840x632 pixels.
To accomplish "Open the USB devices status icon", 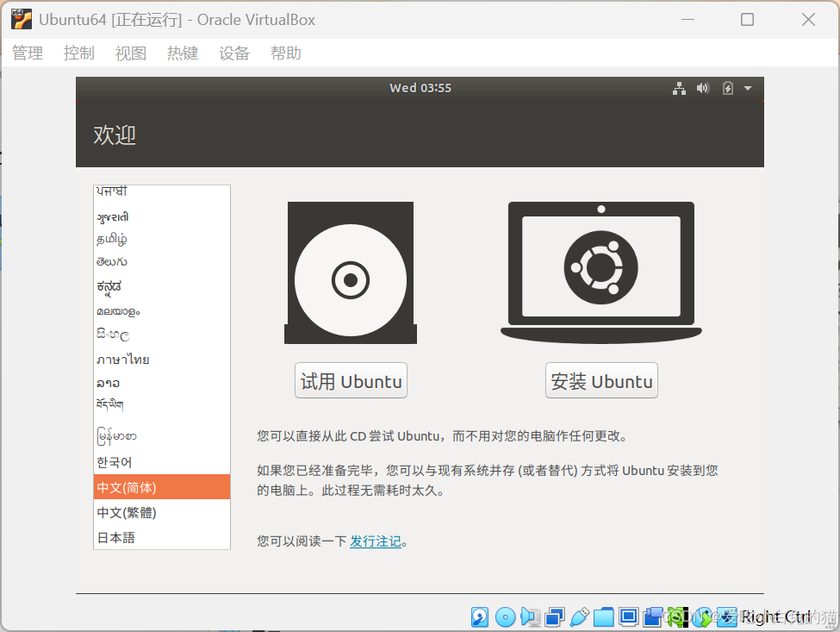I will pyautogui.click(x=580, y=617).
